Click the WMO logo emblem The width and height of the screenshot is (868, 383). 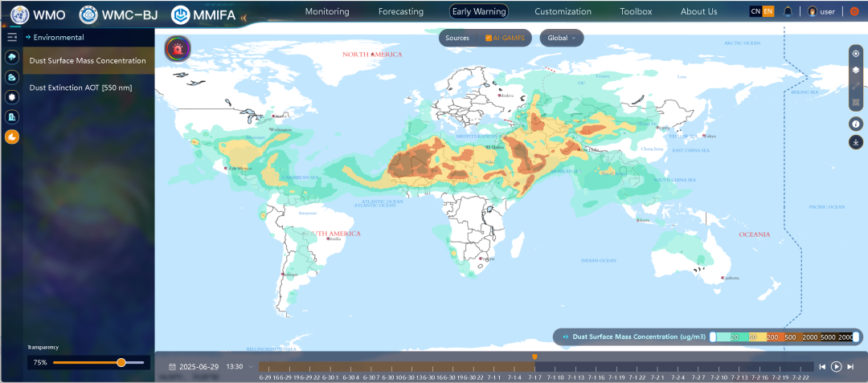(19, 14)
